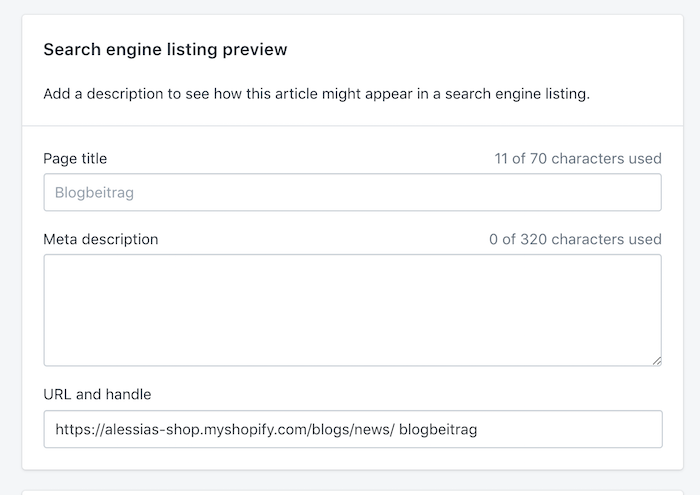Click the partially visible card below the preview

[x=352, y=492]
